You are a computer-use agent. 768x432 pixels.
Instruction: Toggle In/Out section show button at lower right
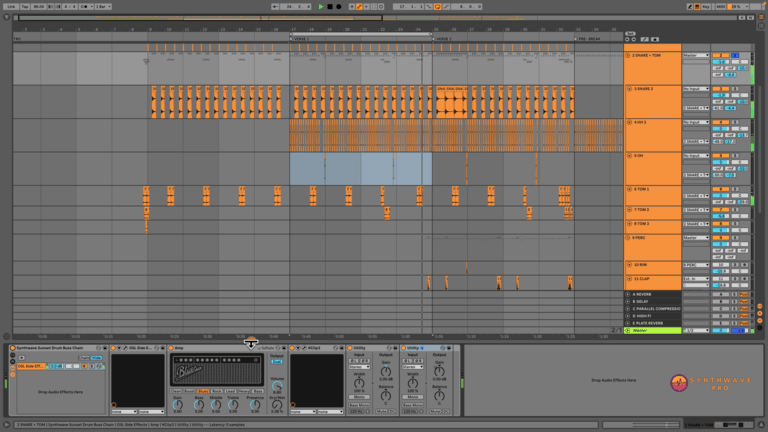760,306
